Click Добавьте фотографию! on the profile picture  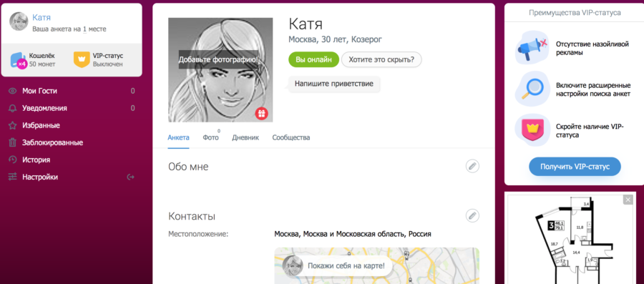[x=218, y=59]
